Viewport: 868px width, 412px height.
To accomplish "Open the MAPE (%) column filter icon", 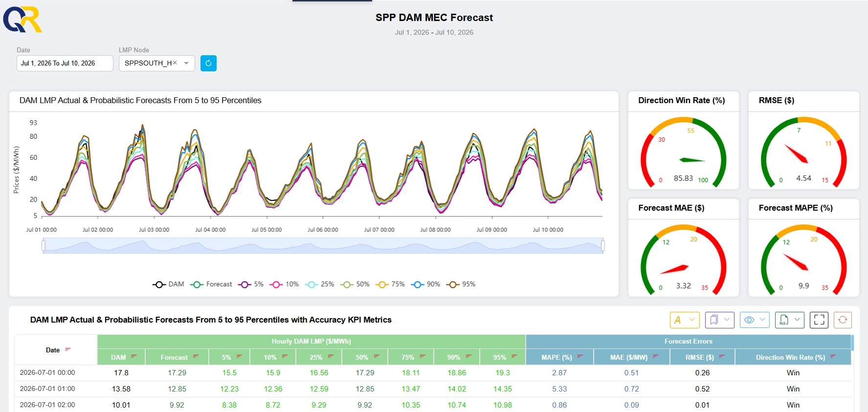I will tap(580, 357).
